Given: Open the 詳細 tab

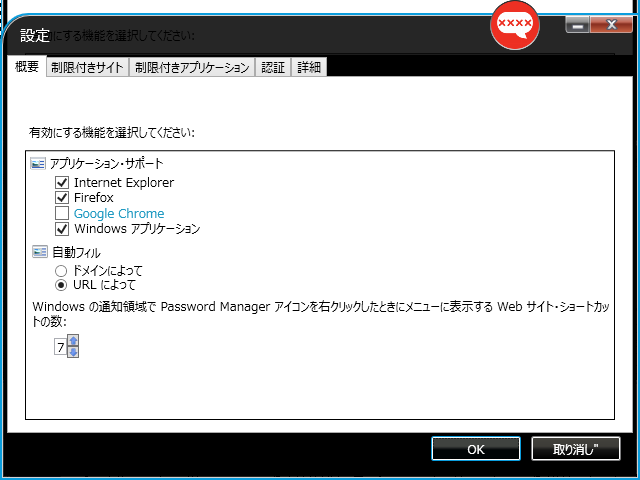Looking at the screenshot, I should click(309, 67).
